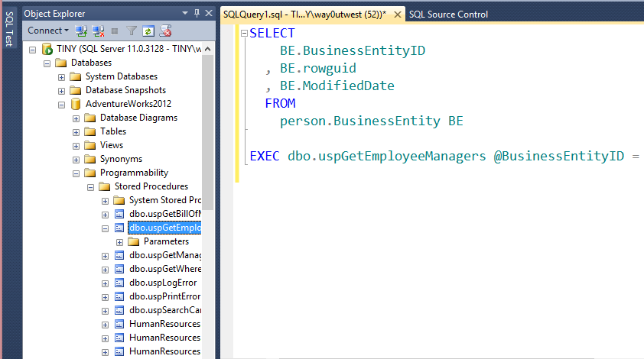This screenshot has height=359, width=644.
Task: Expand Database Diagrams folder
Action: pyautogui.click(x=76, y=118)
